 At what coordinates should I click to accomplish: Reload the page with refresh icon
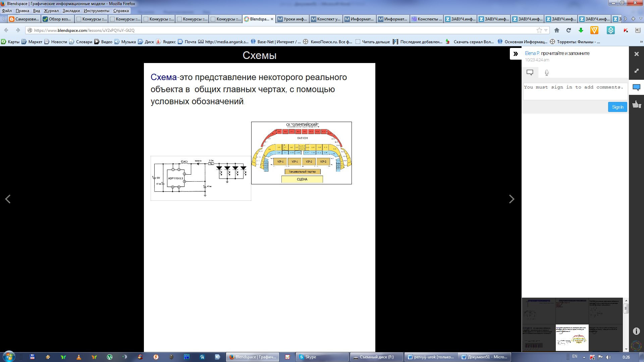click(569, 30)
